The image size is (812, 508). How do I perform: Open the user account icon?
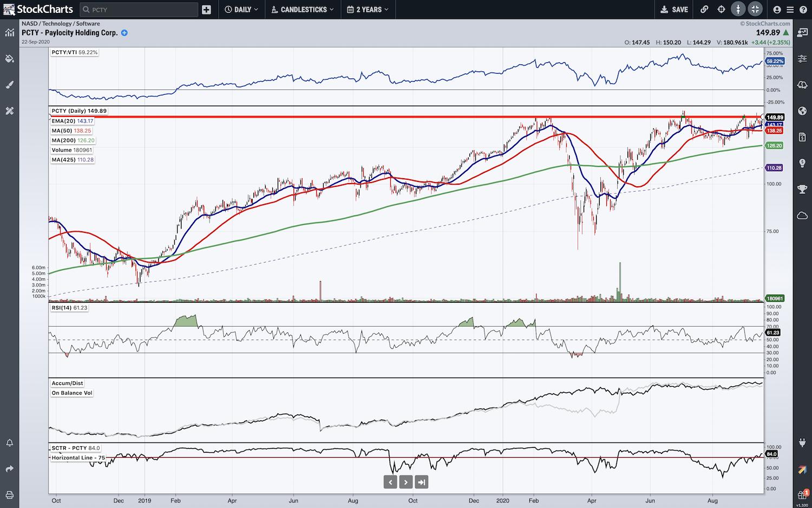pyautogui.click(x=777, y=9)
